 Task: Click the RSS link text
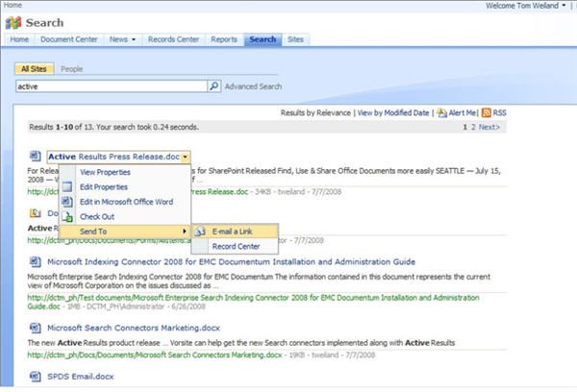[x=499, y=113]
